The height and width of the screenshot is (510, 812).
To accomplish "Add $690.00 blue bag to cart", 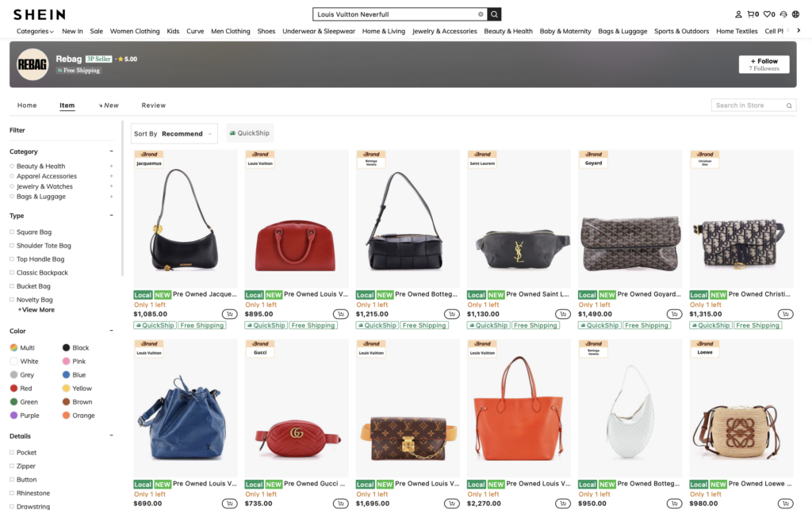I will coord(229,504).
